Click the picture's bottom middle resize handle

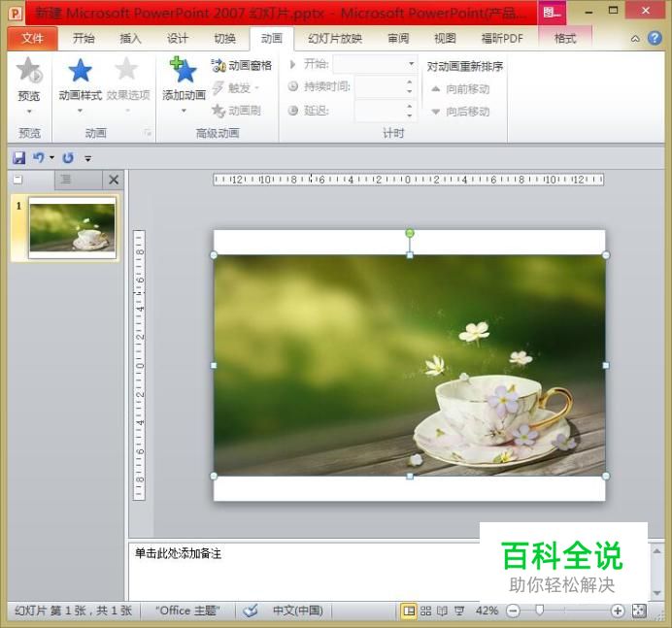pos(410,476)
